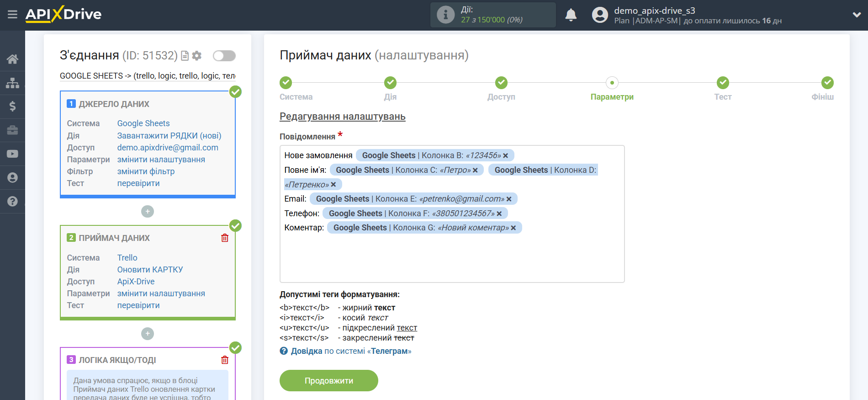Click the ДЖЕРЕЛО ДАНИХ block header
The image size is (868, 400).
114,104
